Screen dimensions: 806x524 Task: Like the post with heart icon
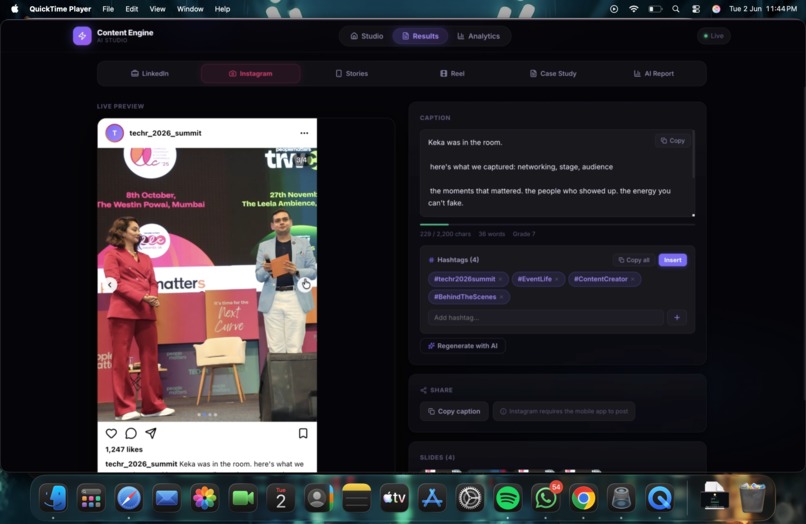pos(112,433)
